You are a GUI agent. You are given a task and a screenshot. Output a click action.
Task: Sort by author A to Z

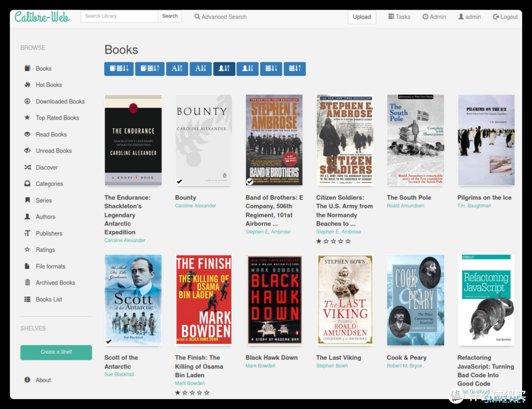point(224,69)
